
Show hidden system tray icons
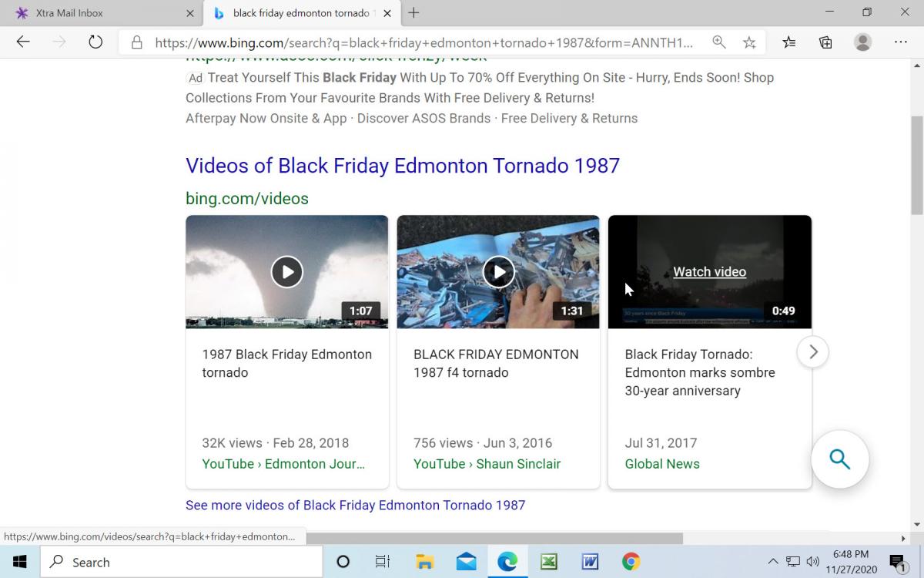pyautogui.click(x=772, y=562)
